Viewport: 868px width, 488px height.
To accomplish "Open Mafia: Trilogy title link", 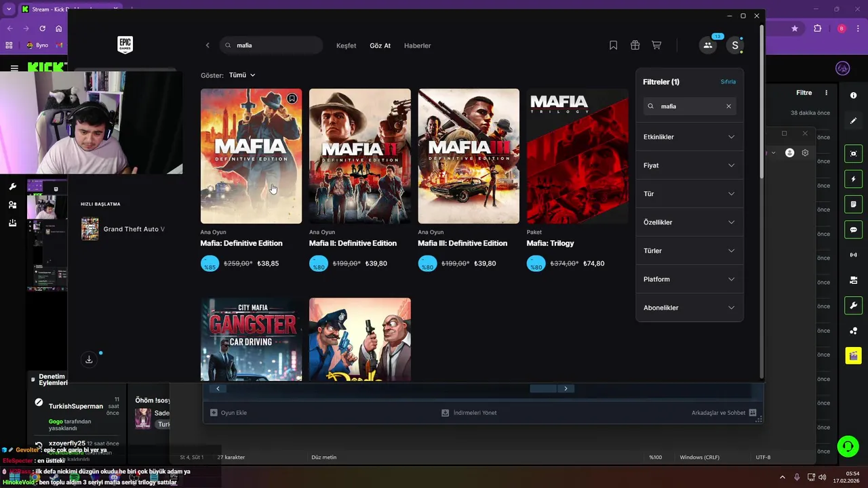I will point(550,243).
